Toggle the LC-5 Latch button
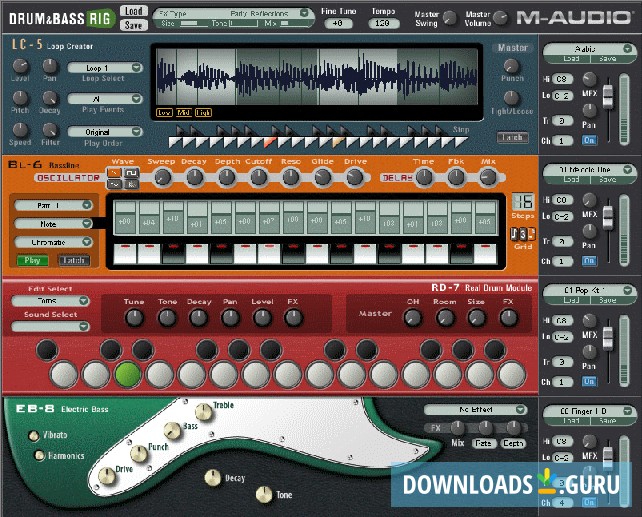 tap(512, 137)
